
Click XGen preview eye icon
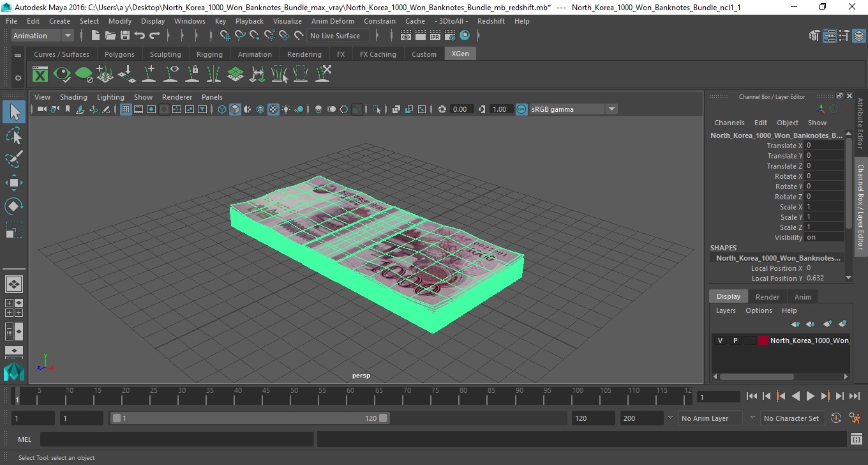(62, 75)
